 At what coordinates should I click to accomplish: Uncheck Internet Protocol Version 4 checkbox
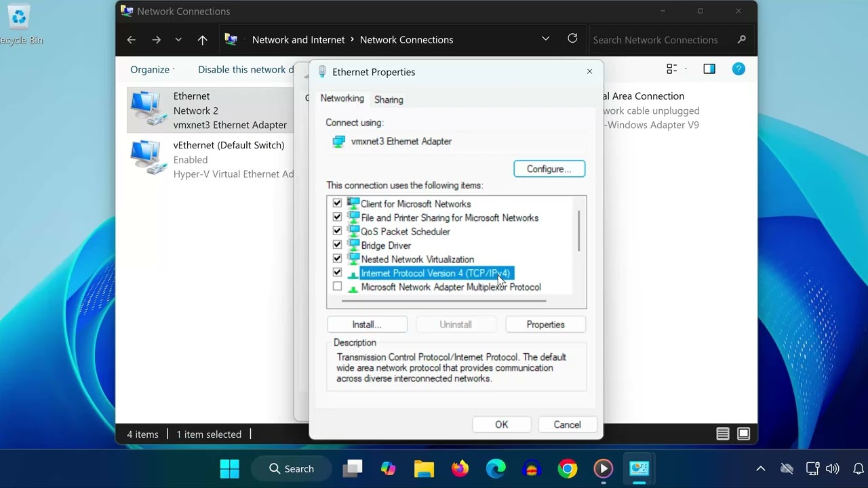[337, 272]
